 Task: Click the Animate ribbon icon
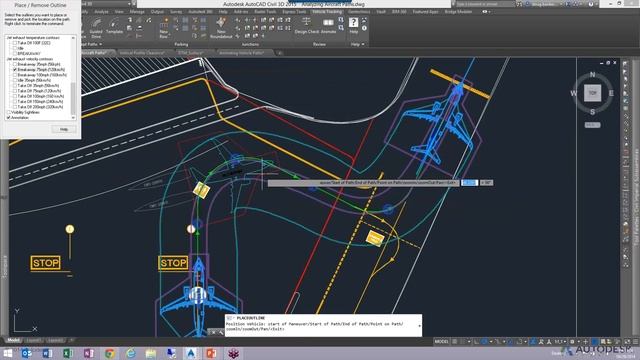click(329, 26)
